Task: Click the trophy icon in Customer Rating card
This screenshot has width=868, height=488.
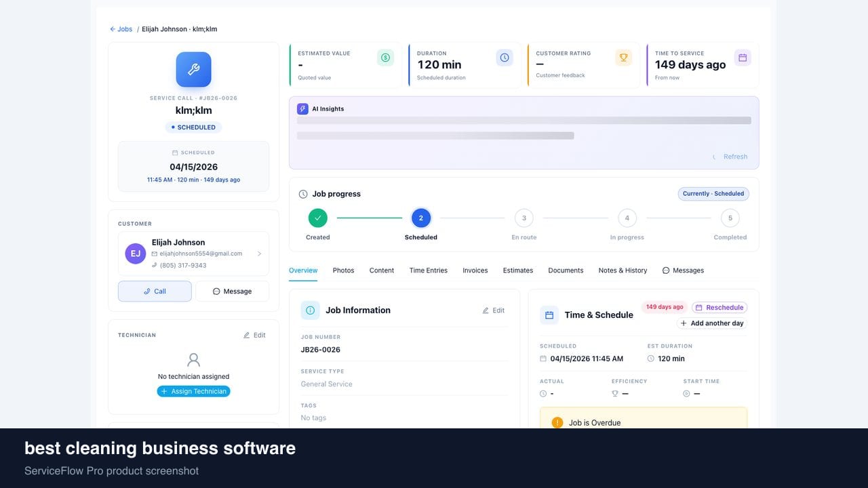Action: [x=623, y=58]
